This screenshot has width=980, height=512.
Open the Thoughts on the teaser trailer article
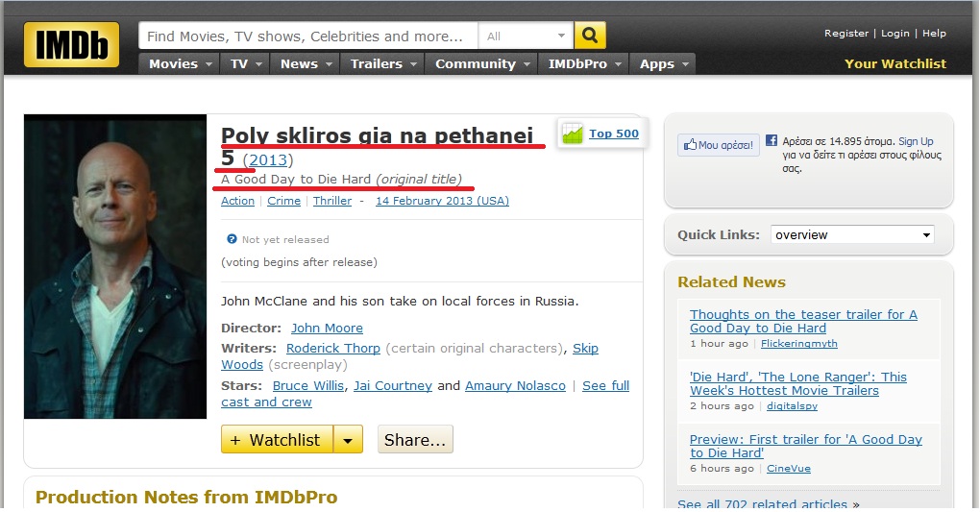(x=803, y=322)
